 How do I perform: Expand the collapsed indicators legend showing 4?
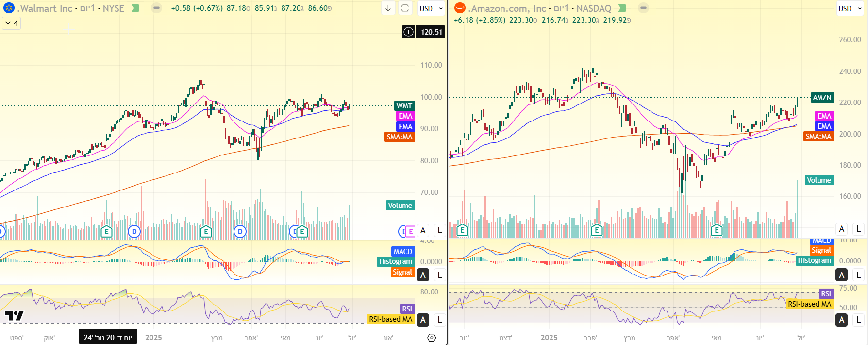11,23
